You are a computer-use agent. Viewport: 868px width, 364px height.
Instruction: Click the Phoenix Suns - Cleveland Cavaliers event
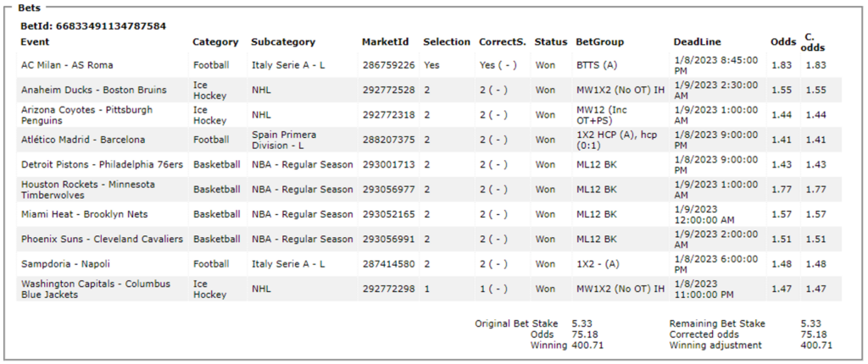point(102,240)
